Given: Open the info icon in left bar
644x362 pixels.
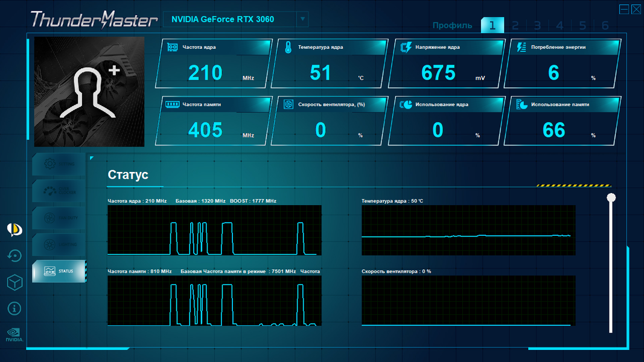Looking at the screenshot, I should [14, 308].
